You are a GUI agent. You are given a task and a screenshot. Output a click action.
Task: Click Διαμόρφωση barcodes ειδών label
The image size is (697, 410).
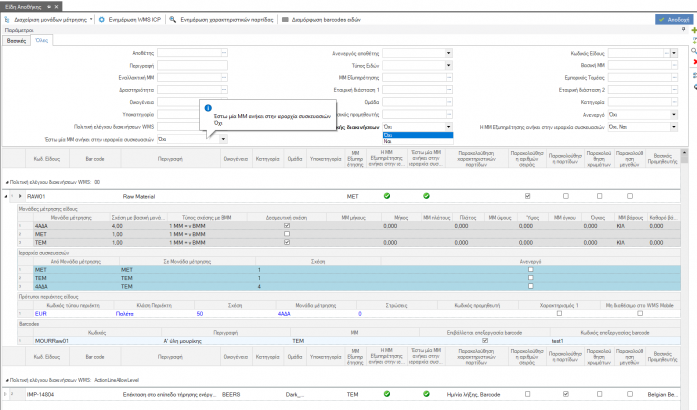pos(326,20)
